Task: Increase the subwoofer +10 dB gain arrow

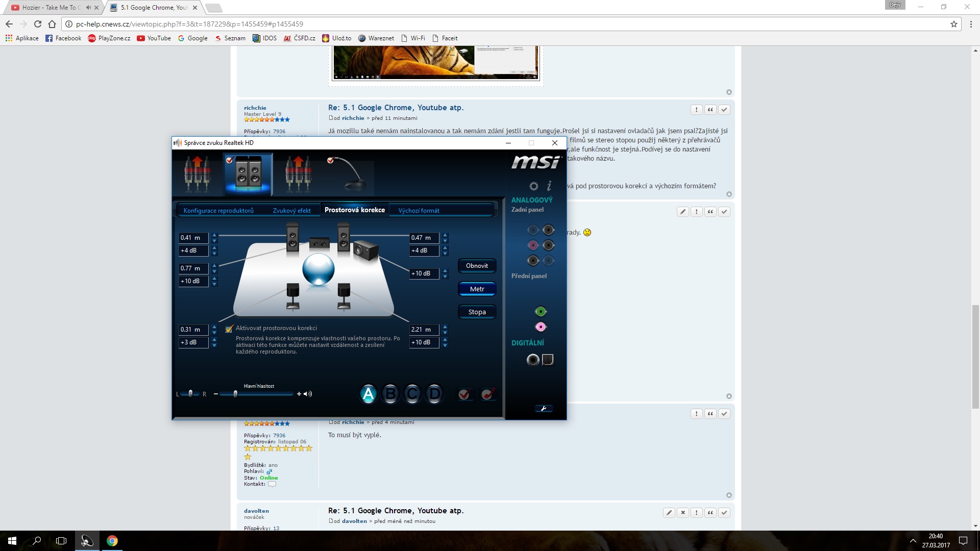Action: (445, 271)
